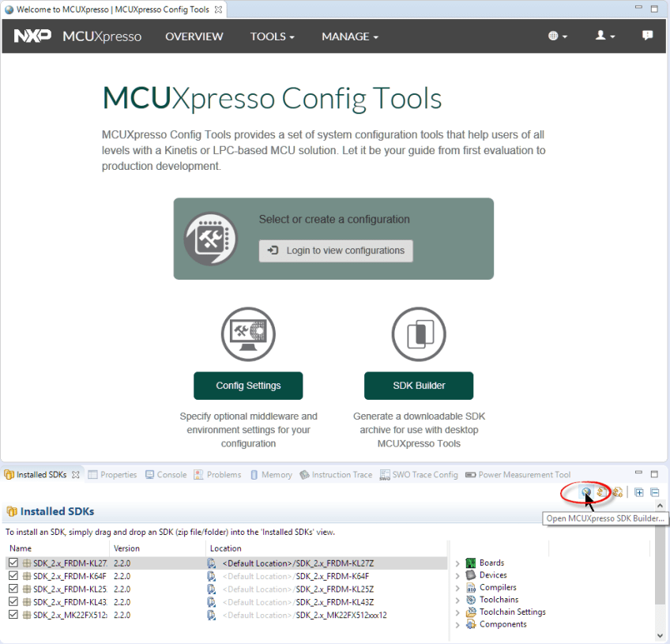Open the TOOLS dropdown menu
Image resolution: width=670 pixels, height=644 pixels.
(x=272, y=36)
